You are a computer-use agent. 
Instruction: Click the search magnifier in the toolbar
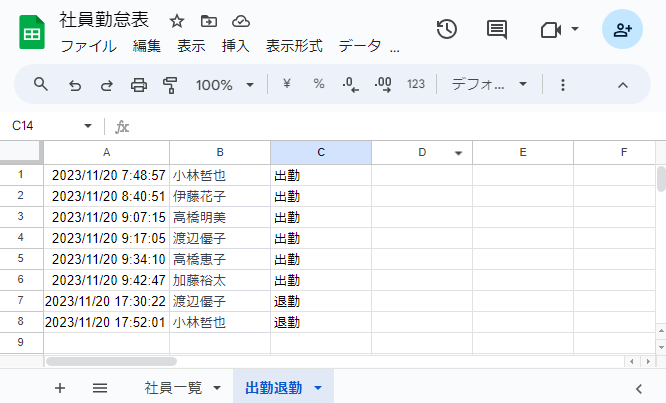pos(41,85)
